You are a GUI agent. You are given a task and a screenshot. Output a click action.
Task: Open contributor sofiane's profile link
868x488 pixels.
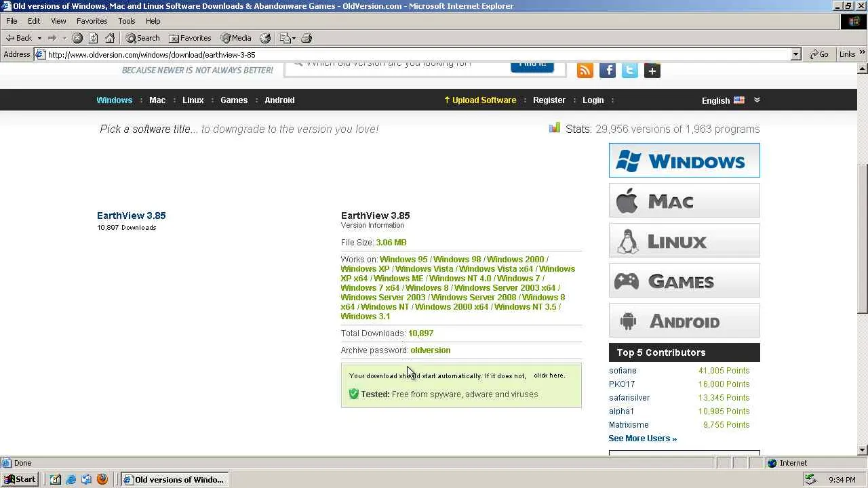coord(623,371)
